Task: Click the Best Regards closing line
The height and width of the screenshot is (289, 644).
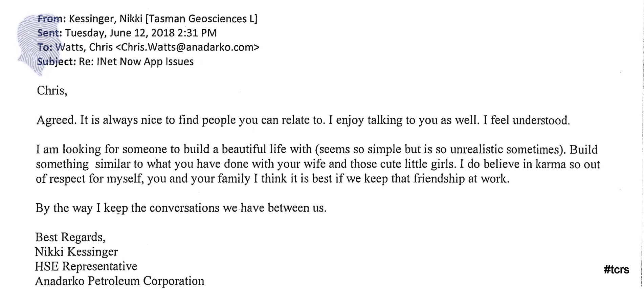Action: (70, 238)
